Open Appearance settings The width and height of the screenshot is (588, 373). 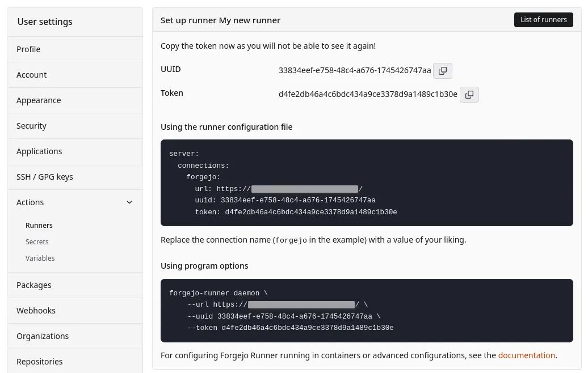pyautogui.click(x=39, y=100)
